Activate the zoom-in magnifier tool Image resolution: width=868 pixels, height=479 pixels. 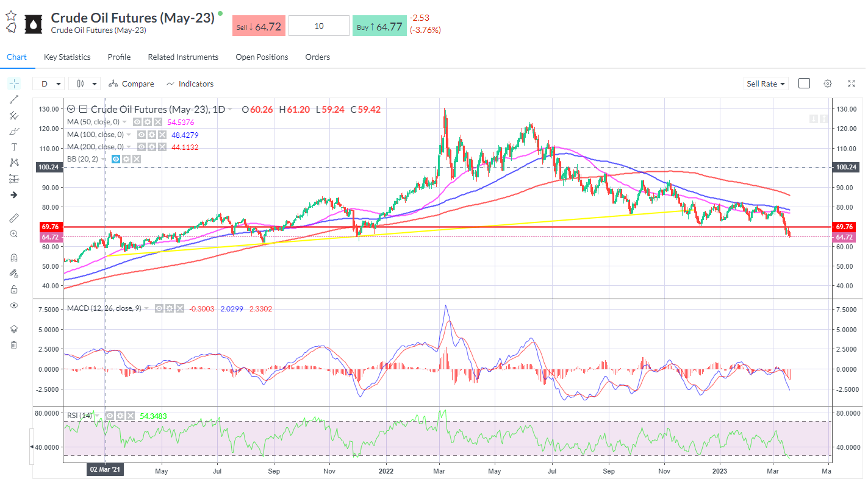13,233
